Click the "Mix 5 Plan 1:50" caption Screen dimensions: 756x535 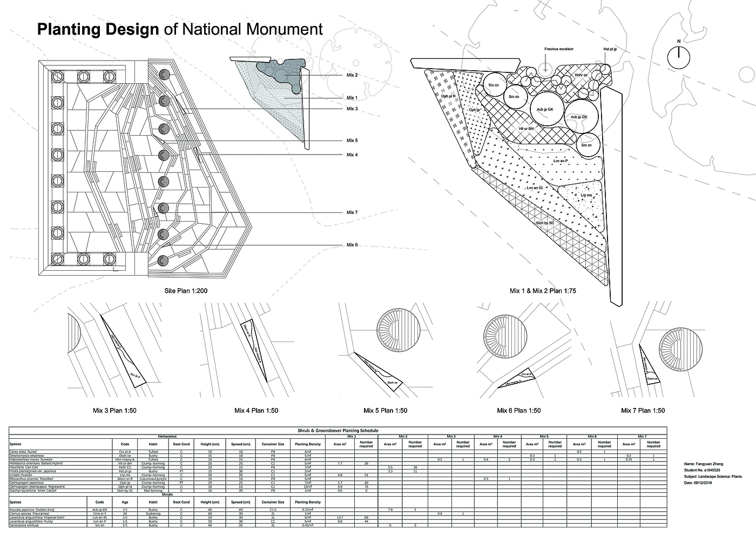[386, 411]
